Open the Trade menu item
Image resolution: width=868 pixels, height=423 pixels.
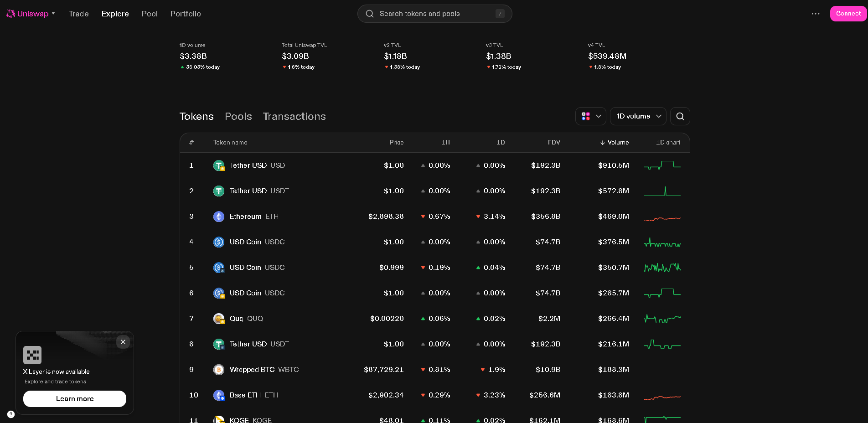[x=78, y=14]
